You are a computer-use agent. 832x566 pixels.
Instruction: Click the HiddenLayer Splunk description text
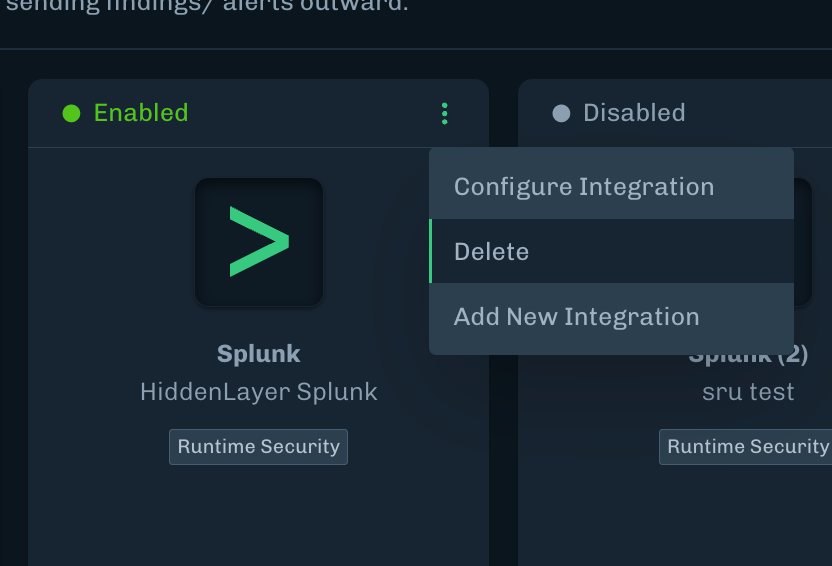258,392
